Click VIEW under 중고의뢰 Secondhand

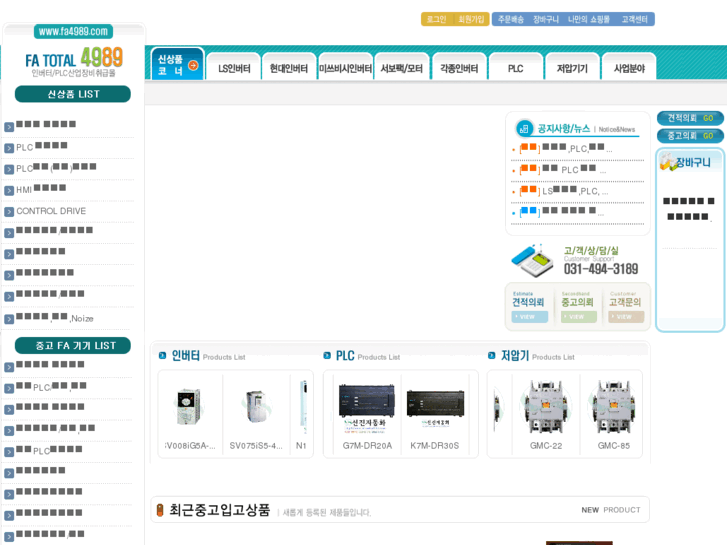(x=579, y=317)
